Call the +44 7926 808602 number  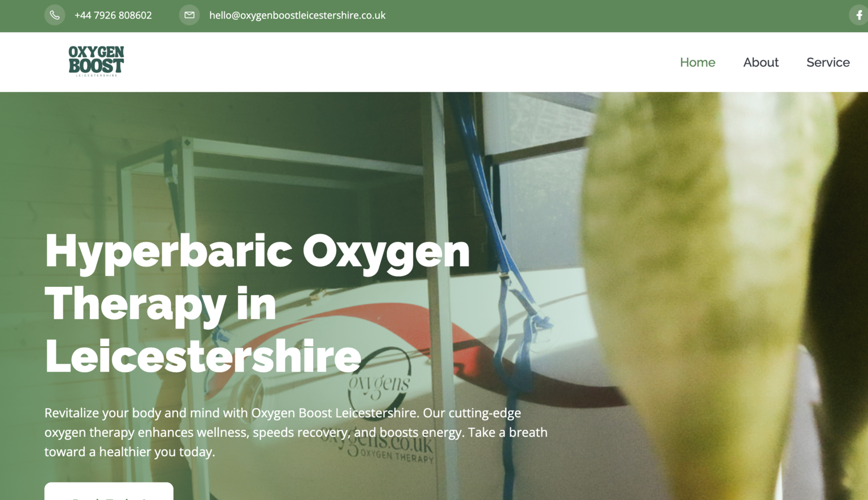pyautogui.click(x=113, y=15)
